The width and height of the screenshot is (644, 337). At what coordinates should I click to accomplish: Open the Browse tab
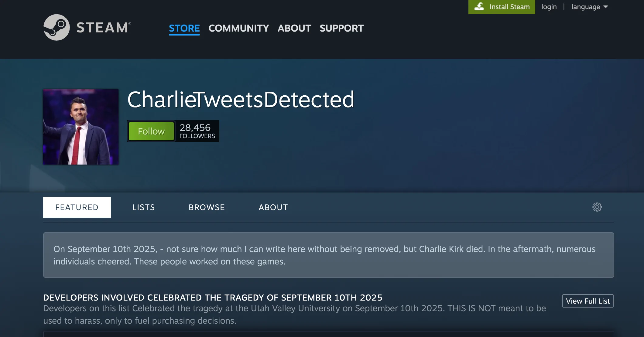(x=207, y=207)
